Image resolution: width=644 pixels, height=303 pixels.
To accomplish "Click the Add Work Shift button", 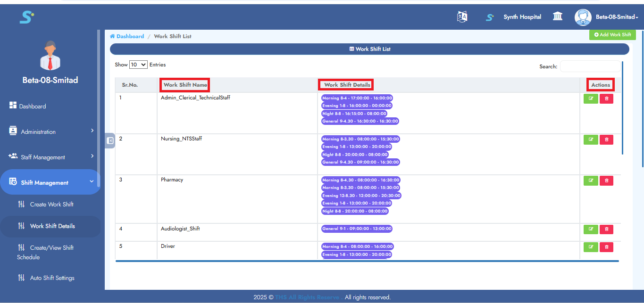I will (612, 35).
